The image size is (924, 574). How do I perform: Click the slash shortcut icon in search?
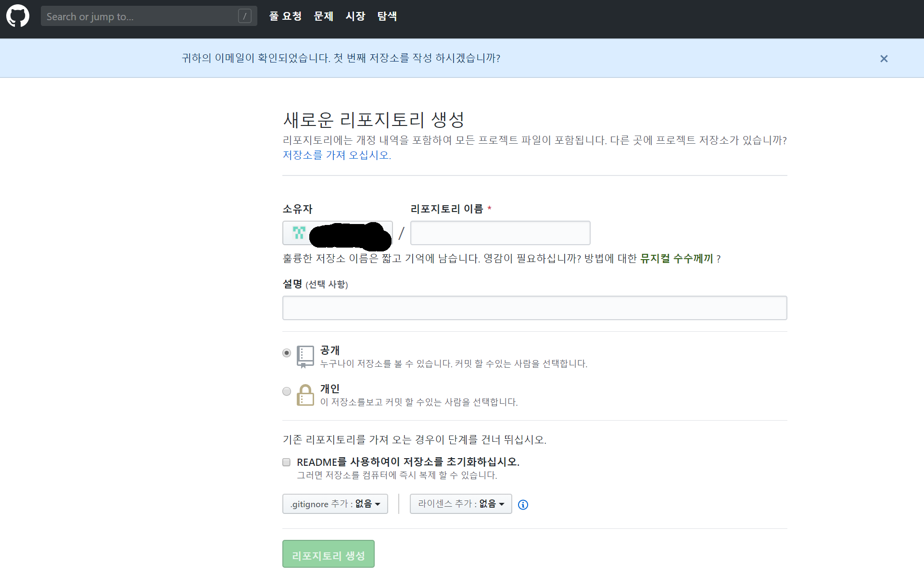pos(244,16)
